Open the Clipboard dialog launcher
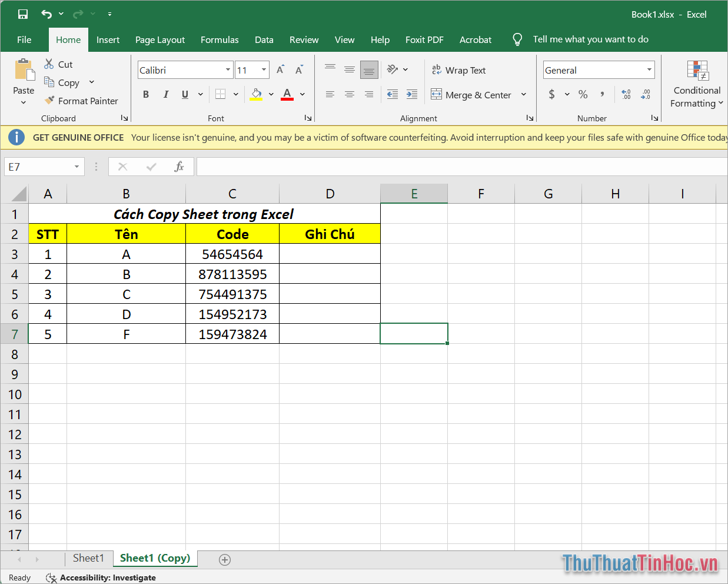Viewport: 728px width, 584px height. pos(124,118)
